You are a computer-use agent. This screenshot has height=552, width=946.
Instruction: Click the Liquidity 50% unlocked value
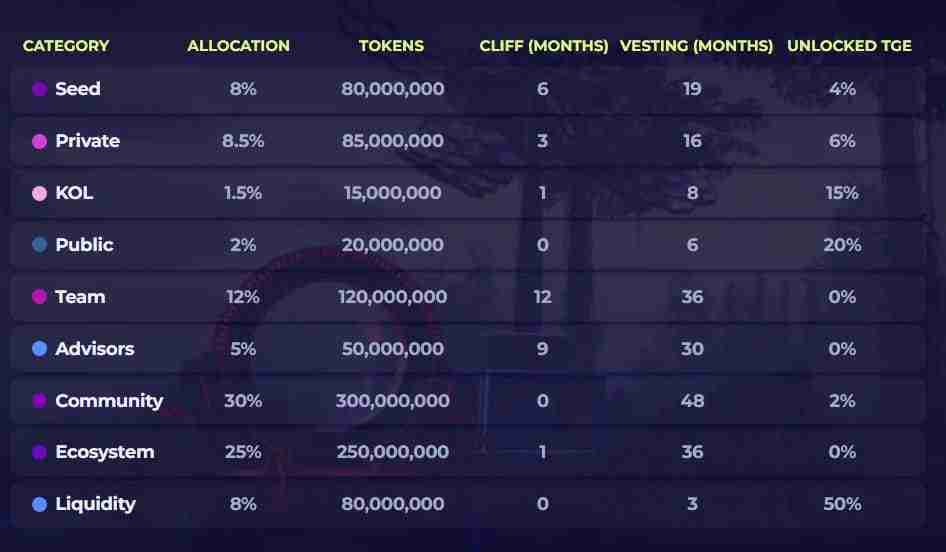coord(842,504)
